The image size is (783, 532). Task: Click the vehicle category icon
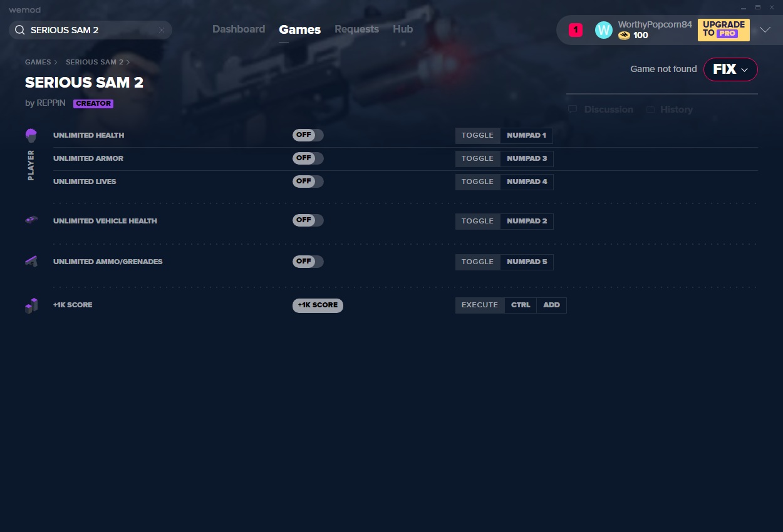(x=31, y=220)
